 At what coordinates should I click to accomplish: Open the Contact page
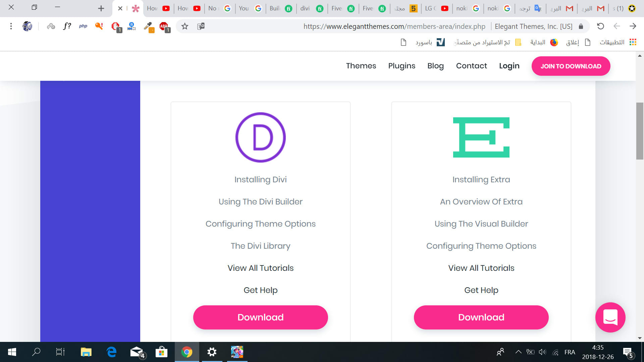(x=471, y=66)
